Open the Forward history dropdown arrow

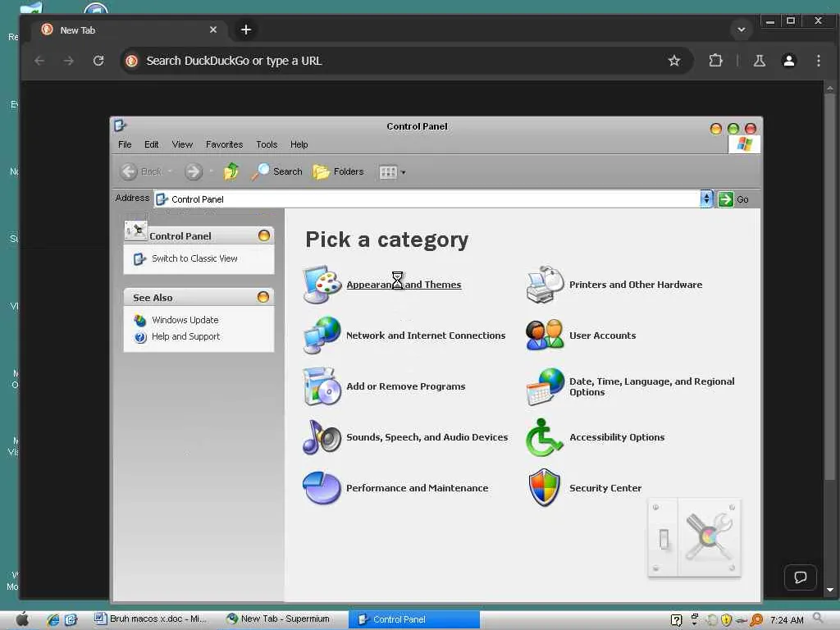point(211,171)
